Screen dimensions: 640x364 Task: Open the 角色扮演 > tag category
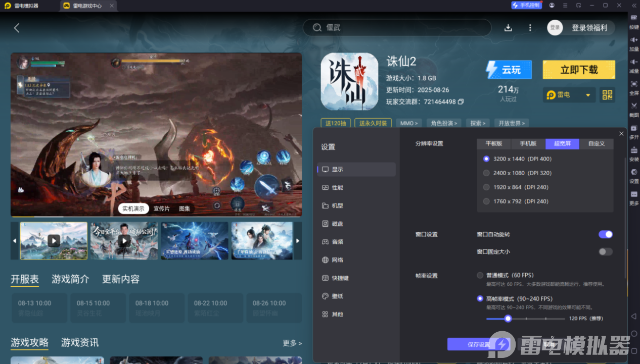[444, 123]
